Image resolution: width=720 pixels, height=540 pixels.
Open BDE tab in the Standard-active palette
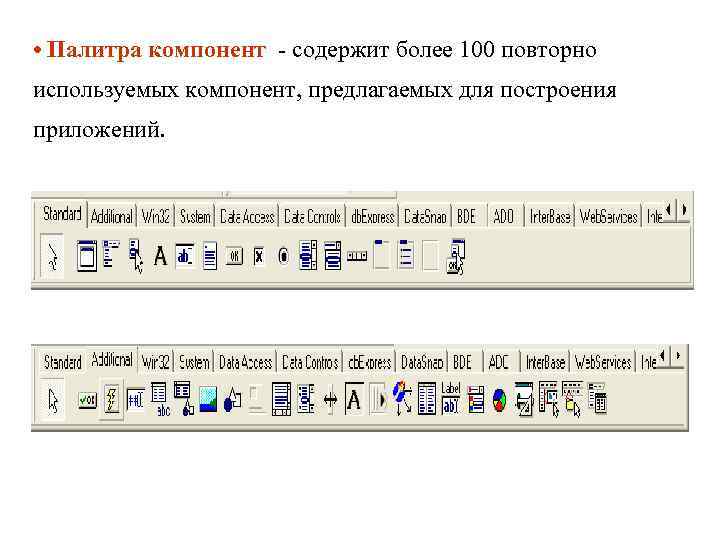467,217
